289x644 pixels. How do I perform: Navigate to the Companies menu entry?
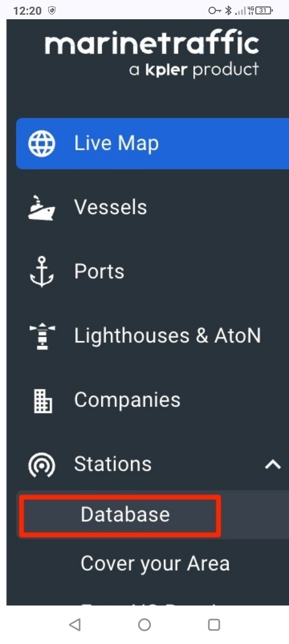click(x=127, y=400)
